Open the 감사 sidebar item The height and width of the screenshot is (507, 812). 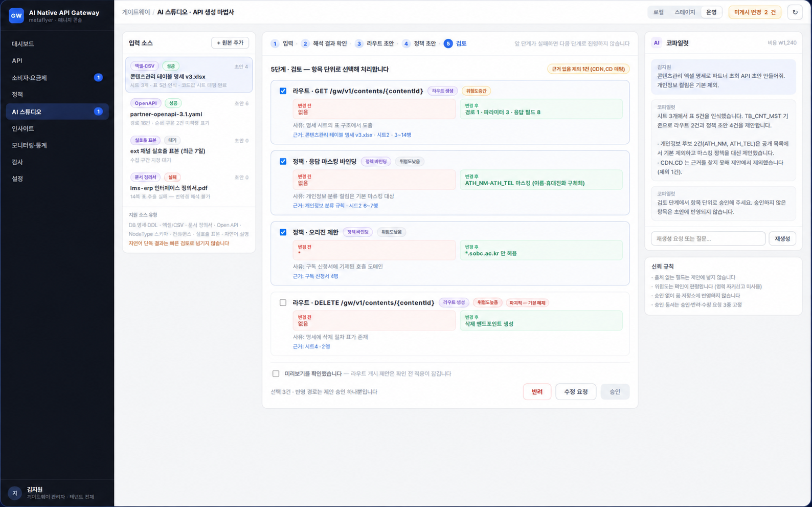click(x=57, y=162)
